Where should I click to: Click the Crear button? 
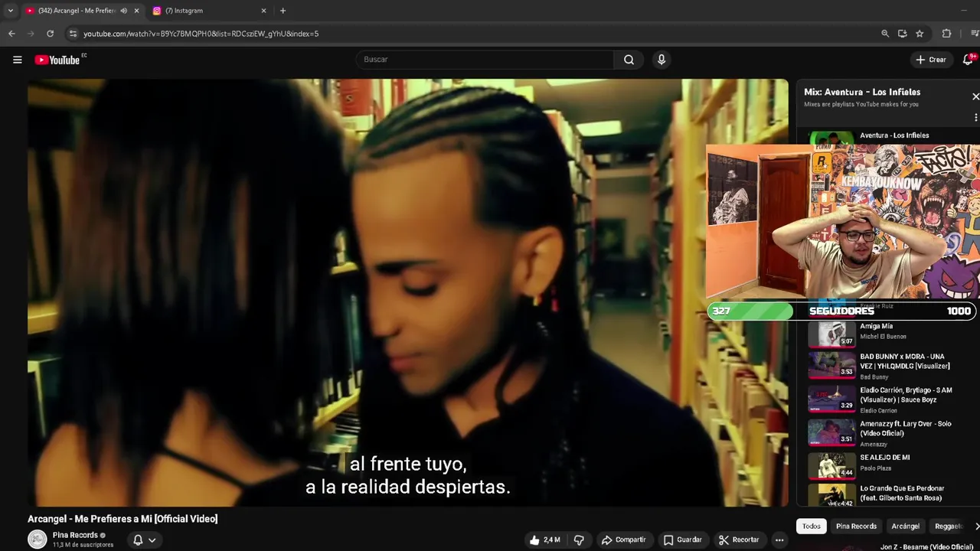pyautogui.click(x=931, y=60)
